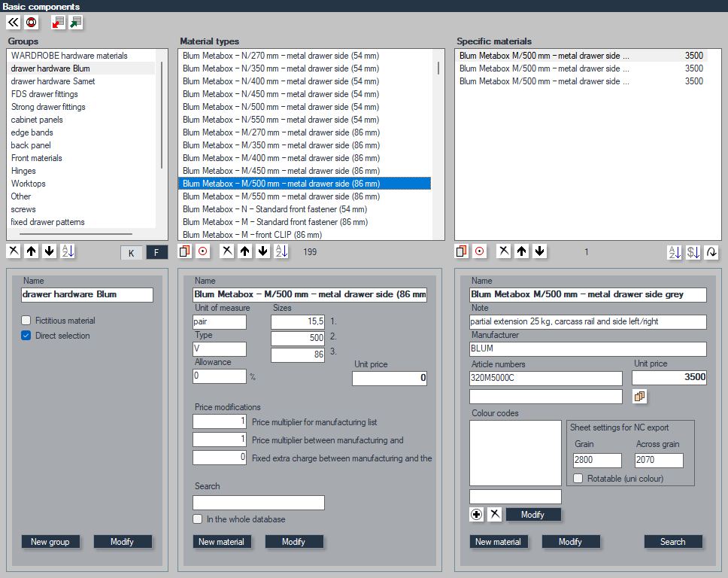Click New material in Specific materials panel
The height and width of the screenshot is (578, 728).
[x=498, y=542]
